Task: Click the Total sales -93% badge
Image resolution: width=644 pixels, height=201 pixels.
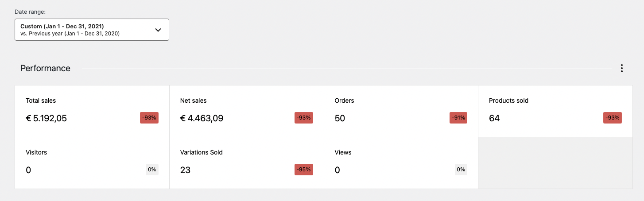Action: [149, 118]
